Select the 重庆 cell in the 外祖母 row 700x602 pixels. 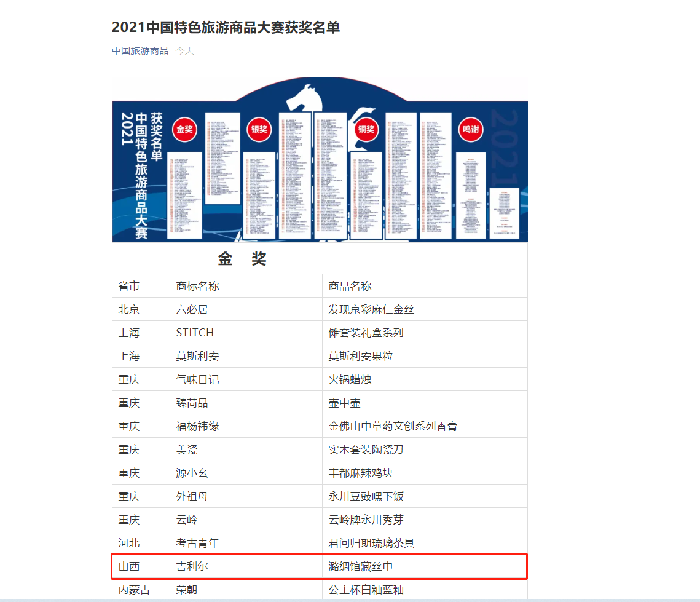[x=141, y=496]
